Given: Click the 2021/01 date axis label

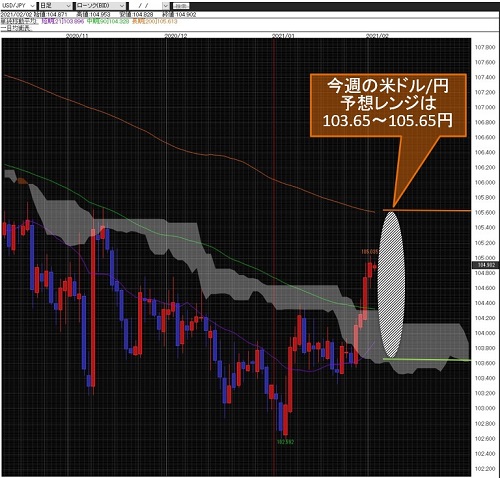Looking at the screenshot, I should point(283,36).
